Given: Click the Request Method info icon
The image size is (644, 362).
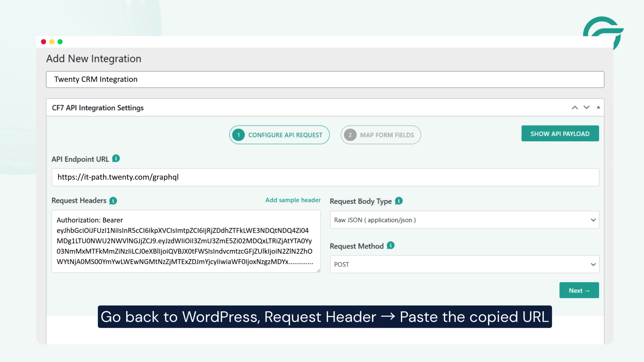Looking at the screenshot, I should point(391,245).
